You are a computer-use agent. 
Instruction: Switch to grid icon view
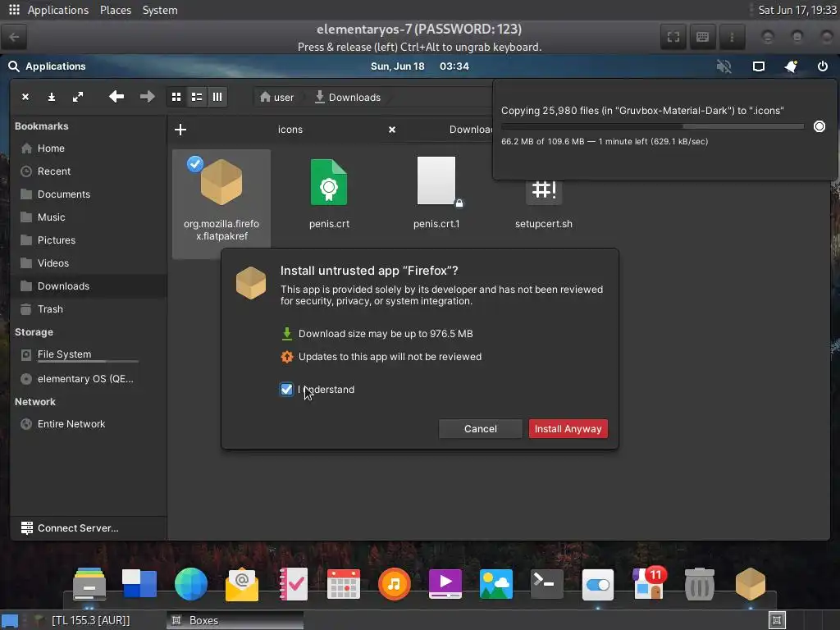(x=176, y=97)
